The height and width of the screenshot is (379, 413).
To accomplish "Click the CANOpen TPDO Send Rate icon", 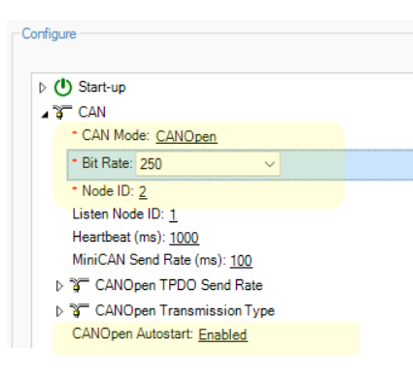I will (79, 285).
